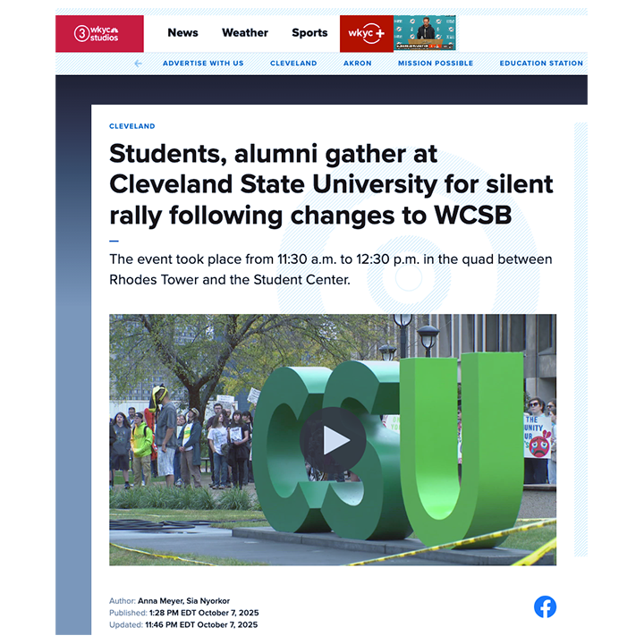Share the article on Facebook

point(545,606)
